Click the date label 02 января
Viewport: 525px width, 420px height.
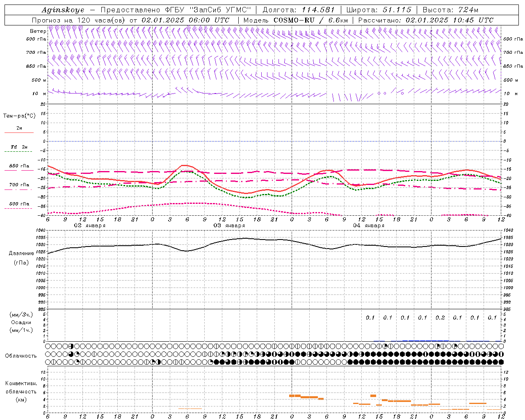pyautogui.click(x=89, y=226)
